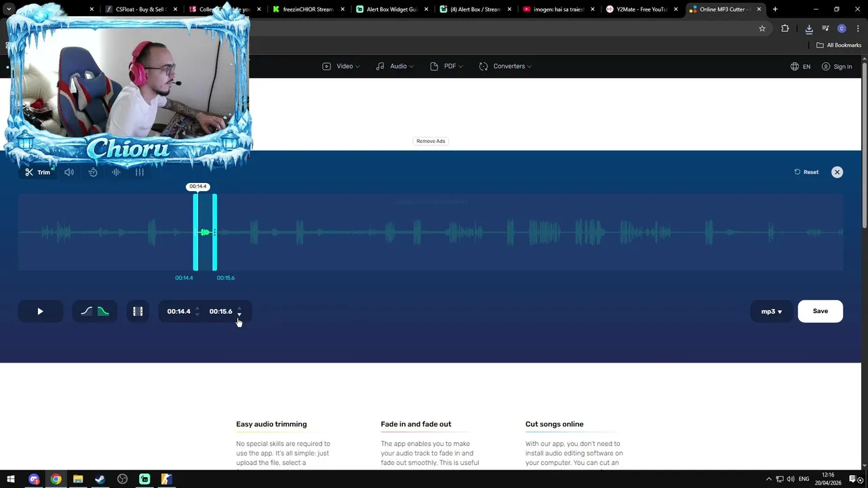Open the Speed stopwatch tool

point(93,172)
